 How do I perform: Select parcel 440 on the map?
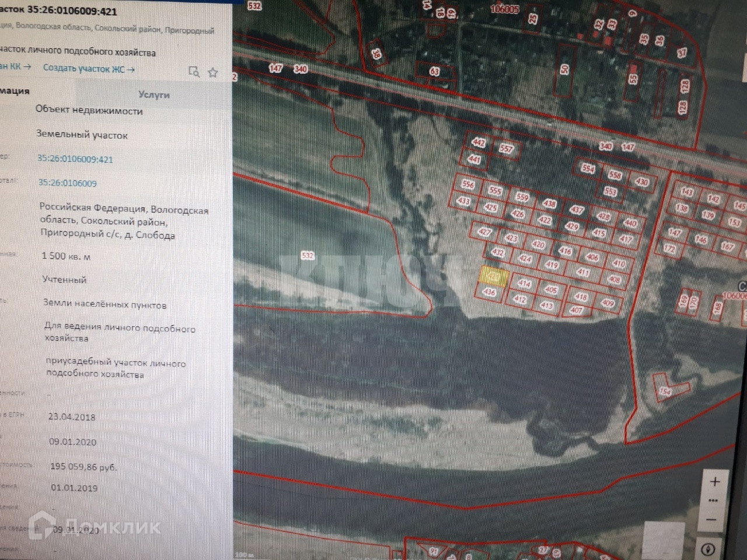click(x=630, y=223)
